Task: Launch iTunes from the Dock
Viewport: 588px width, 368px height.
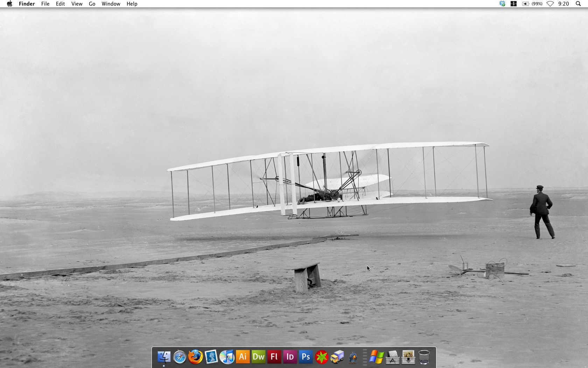Action: [x=227, y=357]
